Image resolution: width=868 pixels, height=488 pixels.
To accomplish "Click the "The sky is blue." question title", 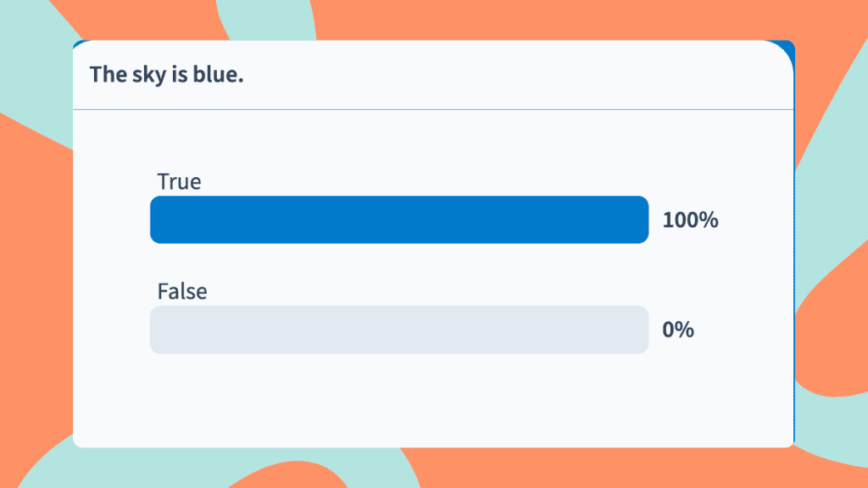I will tap(166, 75).
